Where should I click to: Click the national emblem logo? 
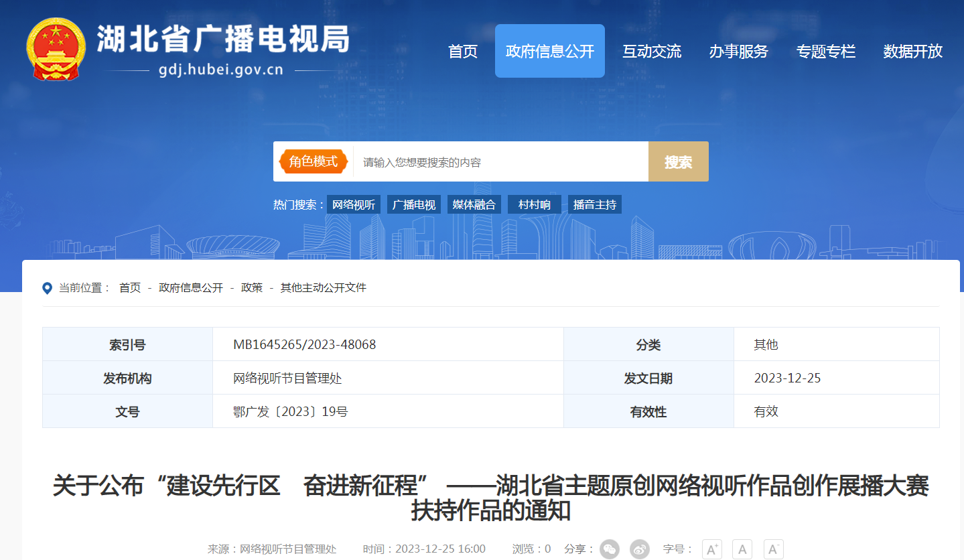point(56,50)
